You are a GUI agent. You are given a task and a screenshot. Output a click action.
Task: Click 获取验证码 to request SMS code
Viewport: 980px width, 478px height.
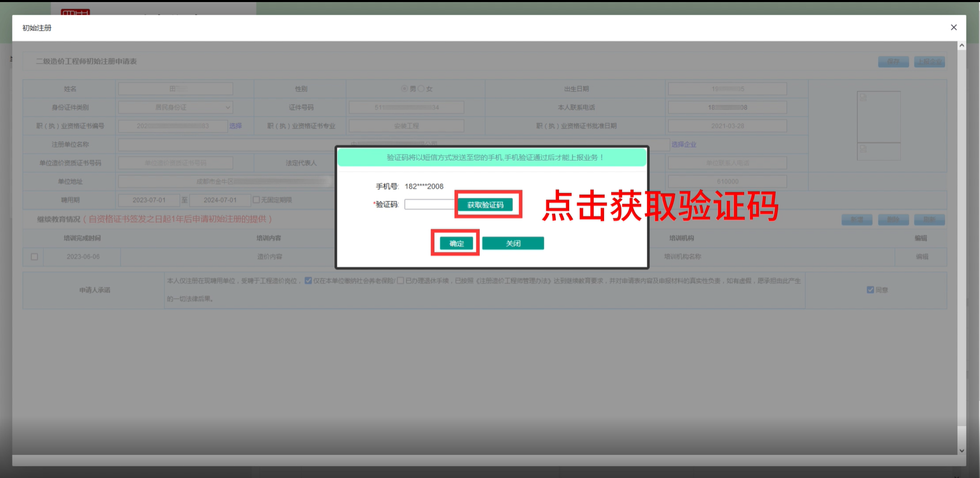pos(485,205)
